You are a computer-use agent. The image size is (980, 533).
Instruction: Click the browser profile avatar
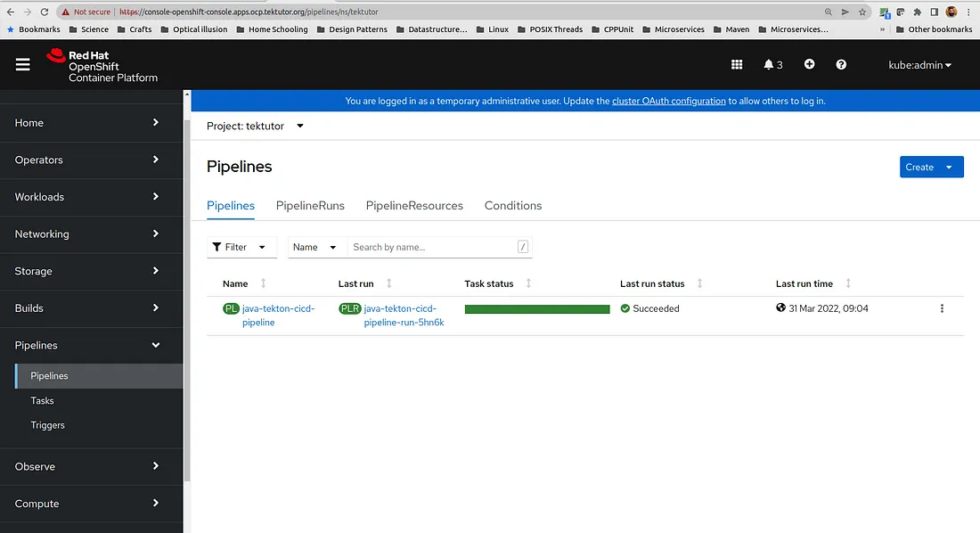[951, 12]
